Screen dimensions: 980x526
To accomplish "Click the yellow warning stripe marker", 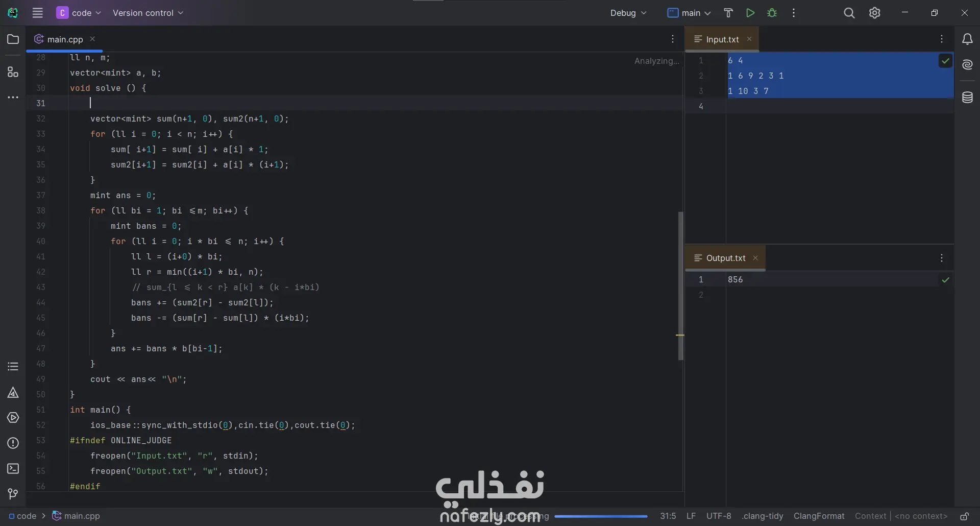I will pos(680,335).
